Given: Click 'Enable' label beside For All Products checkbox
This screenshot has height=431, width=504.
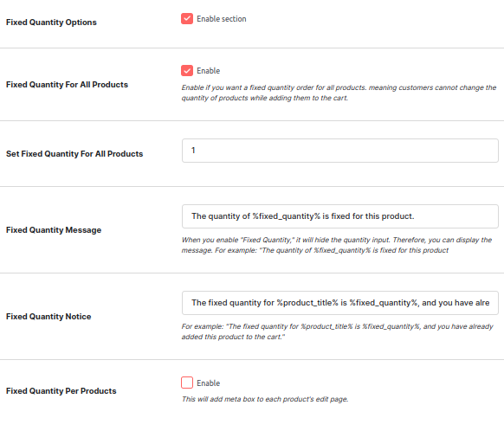Looking at the screenshot, I should (x=209, y=71).
